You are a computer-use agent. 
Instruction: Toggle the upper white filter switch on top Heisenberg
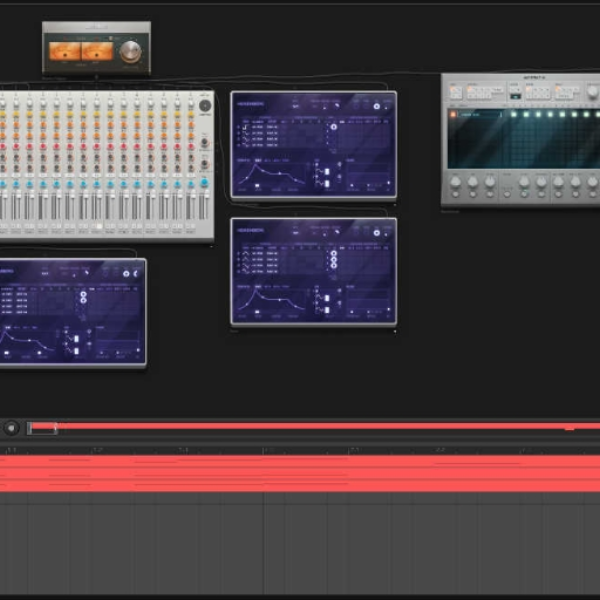click(327, 172)
